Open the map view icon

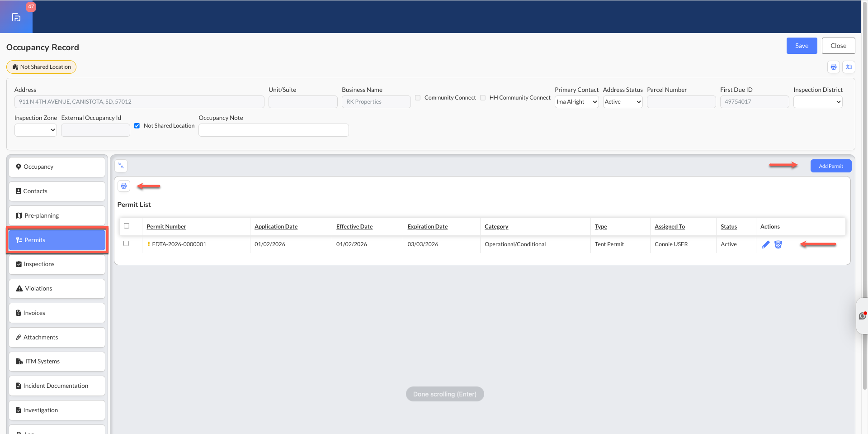[x=849, y=67]
